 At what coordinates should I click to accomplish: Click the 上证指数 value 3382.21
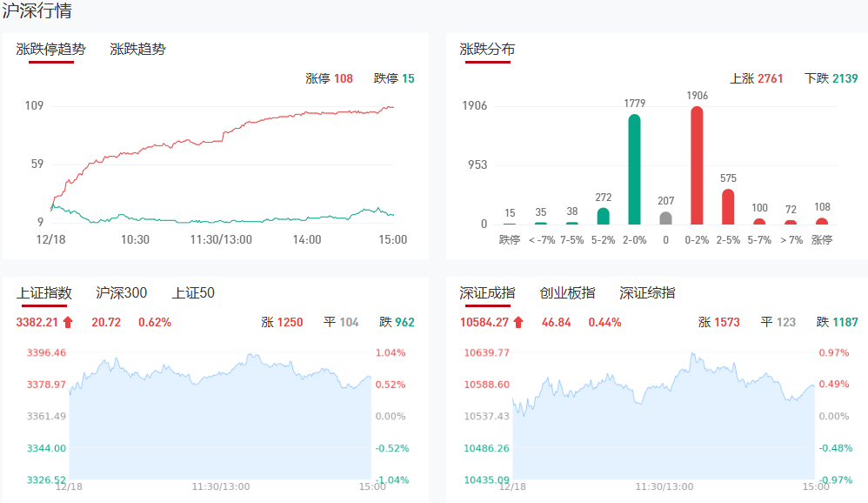(37, 322)
